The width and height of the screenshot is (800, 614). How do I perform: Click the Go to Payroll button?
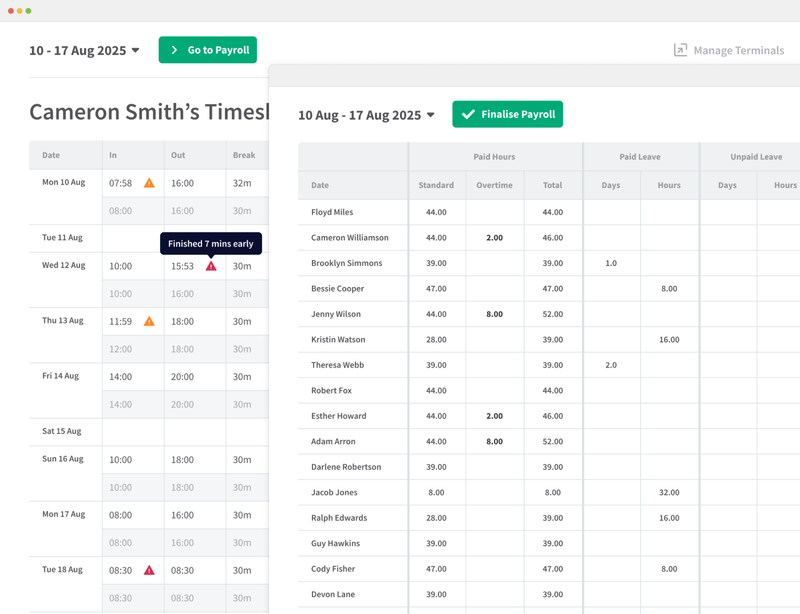[207, 50]
